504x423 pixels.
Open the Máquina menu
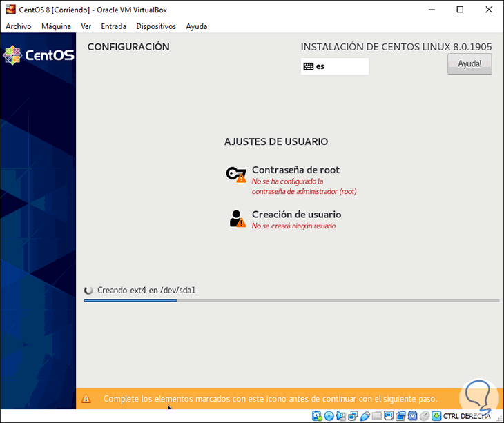56,26
